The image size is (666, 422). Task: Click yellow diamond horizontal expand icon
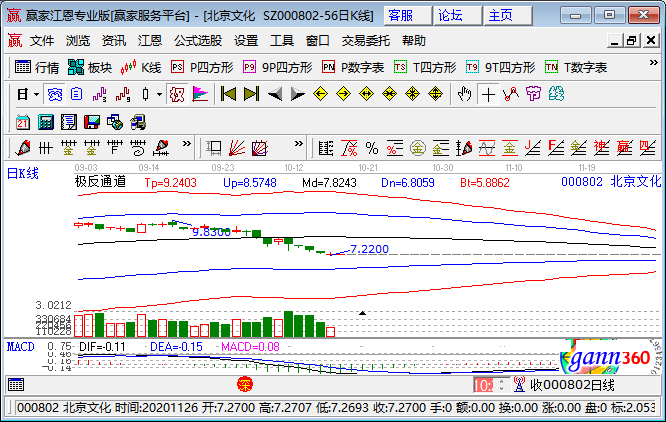point(366,94)
